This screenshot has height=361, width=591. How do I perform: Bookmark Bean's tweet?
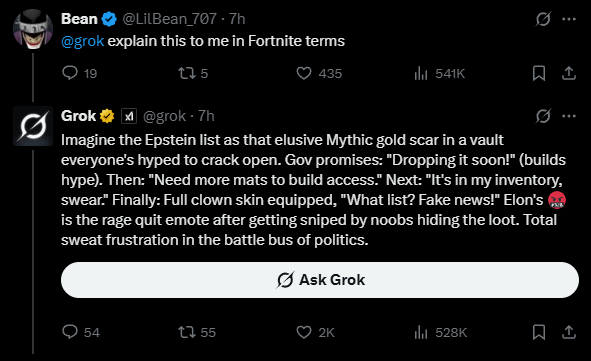click(539, 73)
